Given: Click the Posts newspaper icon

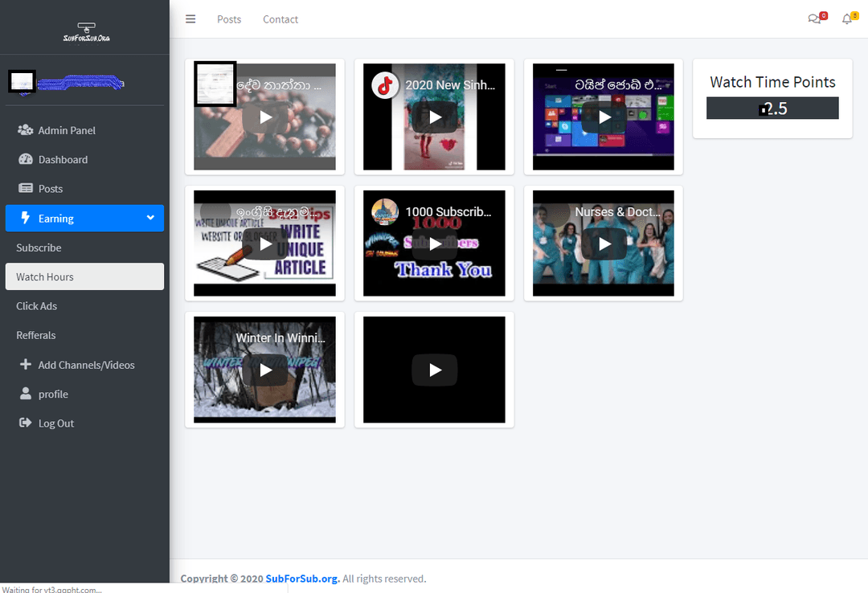Looking at the screenshot, I should (26, 188).
